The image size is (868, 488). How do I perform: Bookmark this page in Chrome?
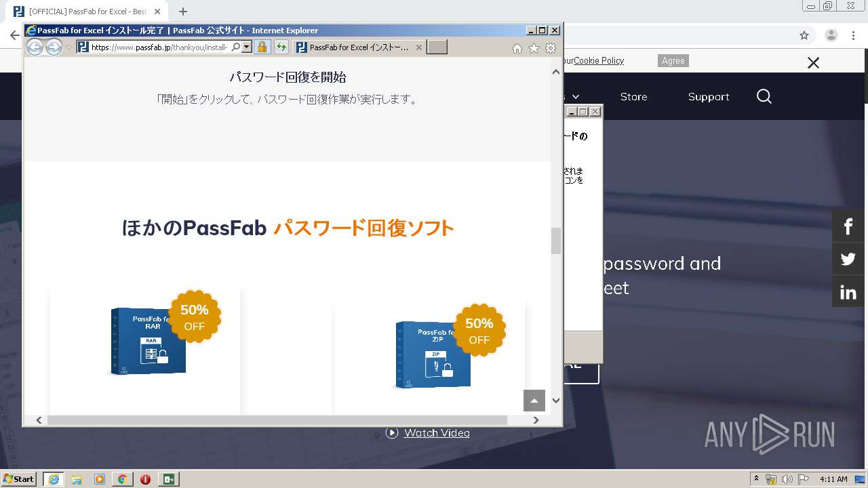[804, 35]
